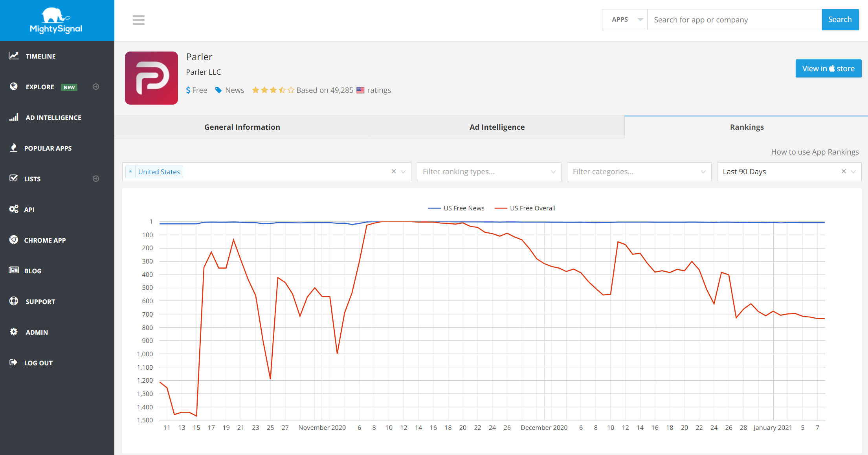868x455 pixels.
Task: Open the Filter ranking types dropdown
Action: coord(489,172)
